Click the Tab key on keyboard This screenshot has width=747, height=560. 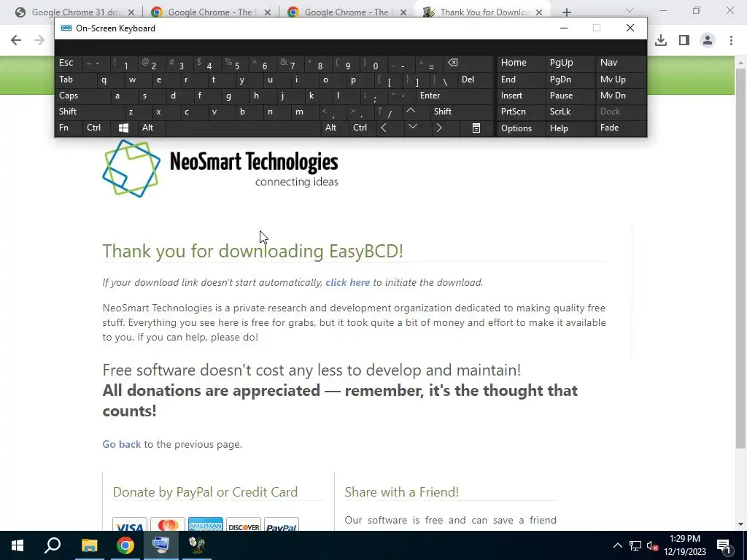pos(75,80)
